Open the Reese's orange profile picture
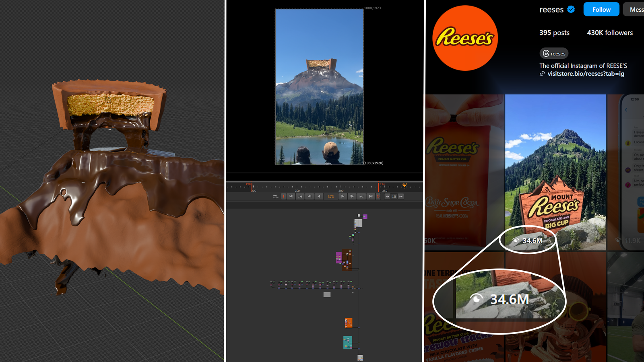 (465, 38)
